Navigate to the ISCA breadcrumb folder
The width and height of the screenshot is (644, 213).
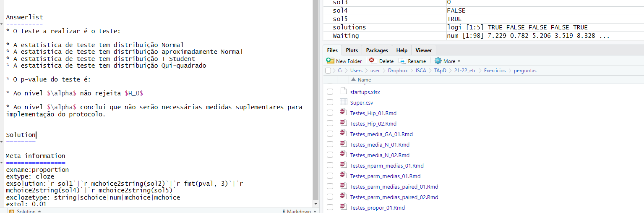[421, 71]
